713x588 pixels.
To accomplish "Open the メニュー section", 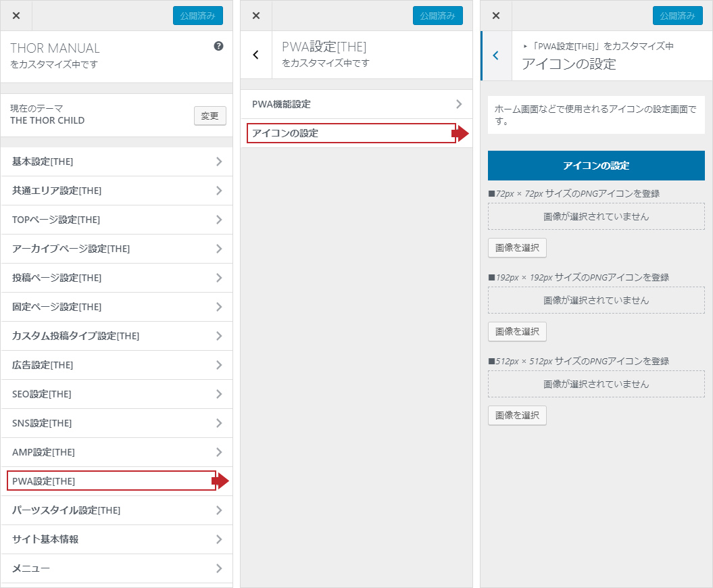I will coord(116,568).
